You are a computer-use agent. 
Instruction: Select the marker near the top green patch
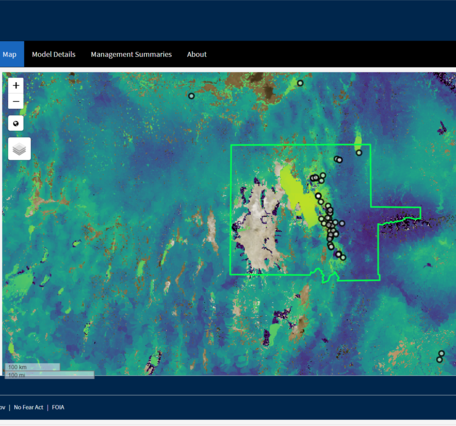(300, 83)
